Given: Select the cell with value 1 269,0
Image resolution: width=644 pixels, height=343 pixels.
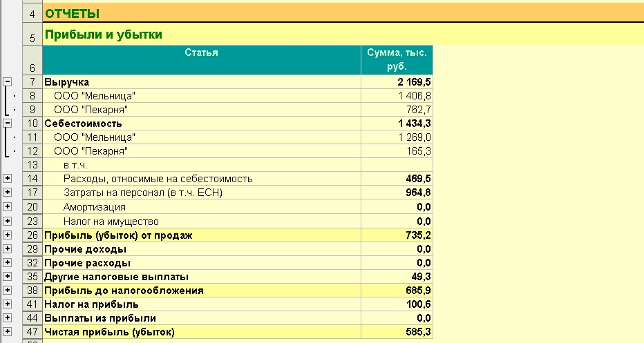Looking at the screenshot, I should [x=397, y=137].
